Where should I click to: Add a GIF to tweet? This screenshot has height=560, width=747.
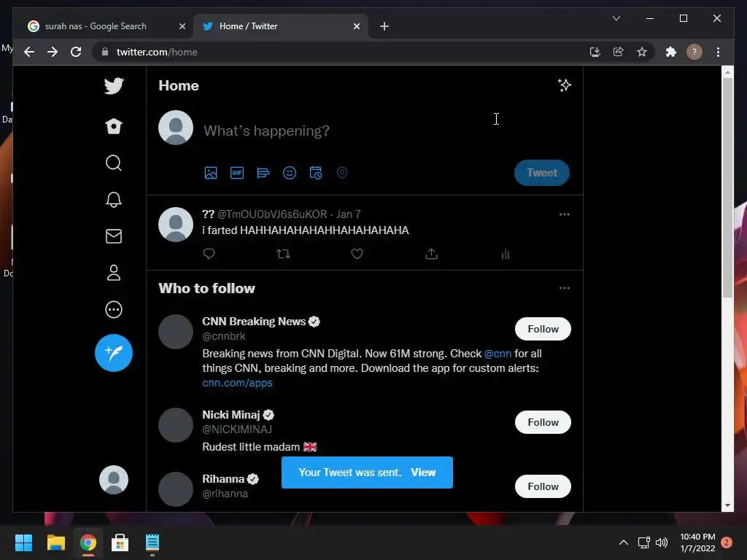pos(237,173)
